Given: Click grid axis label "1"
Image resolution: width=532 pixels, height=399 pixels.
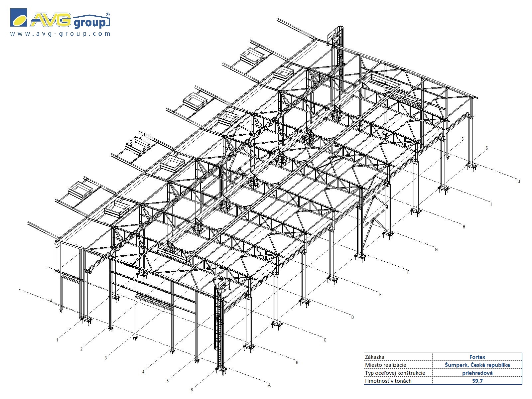Looking at the screenshot, I should point(57,340).
